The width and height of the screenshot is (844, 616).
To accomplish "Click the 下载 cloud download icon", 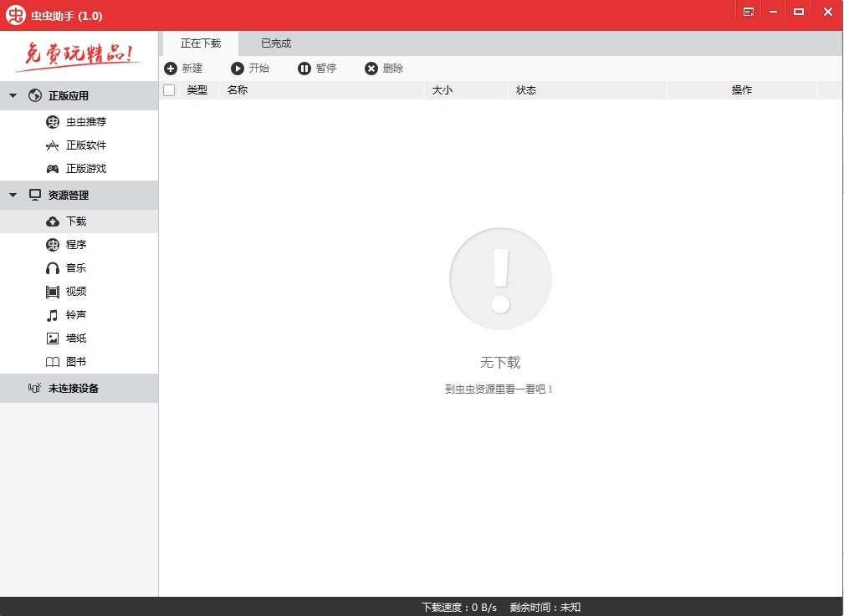I will pyautogui.click(x=52, y=221).
